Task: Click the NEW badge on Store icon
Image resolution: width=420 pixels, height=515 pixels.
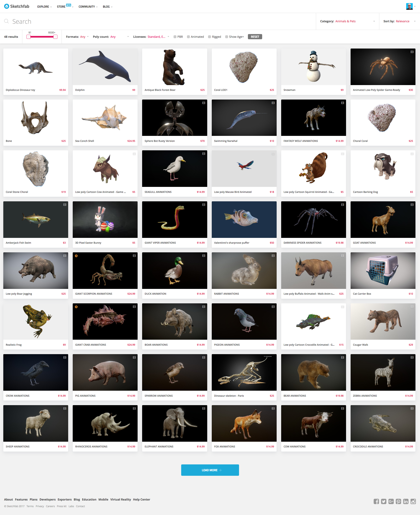Action: (70, 5)
